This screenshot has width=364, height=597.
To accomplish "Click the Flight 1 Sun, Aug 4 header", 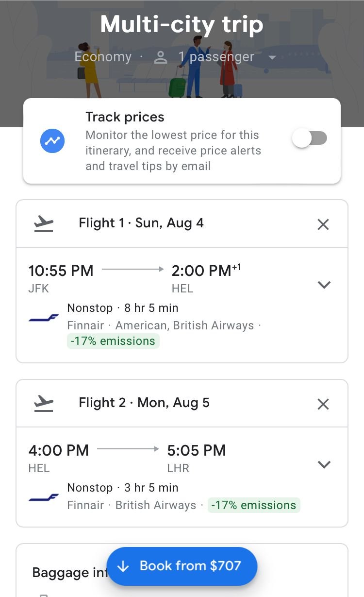I will pyautogui.click(x=141, y=223).
